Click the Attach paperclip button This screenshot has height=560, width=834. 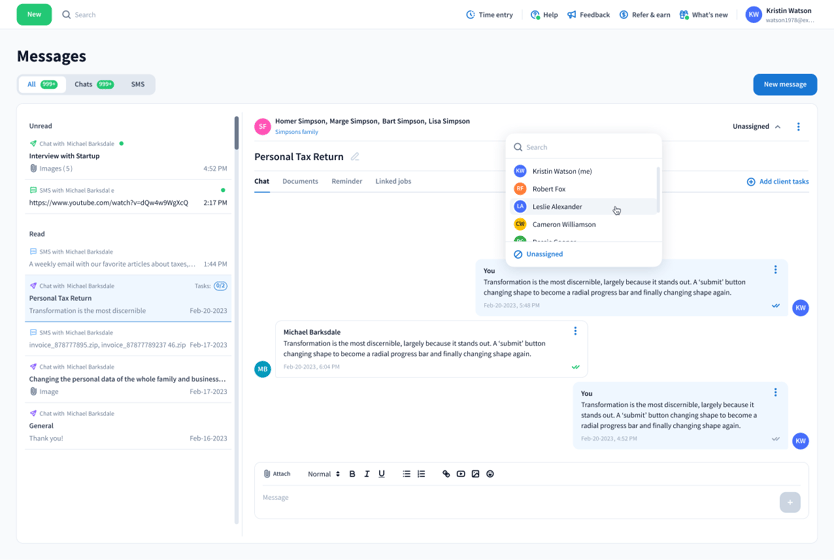pyautogui.click(x=277, y=474)
